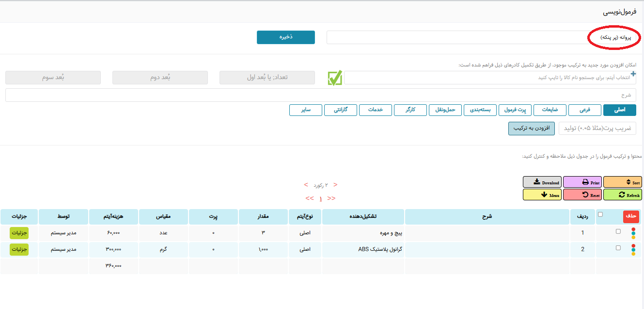This screenshot has height=309, width=644.
Task: Select the فرعی item type tab
Action: [x=585, y=110]
